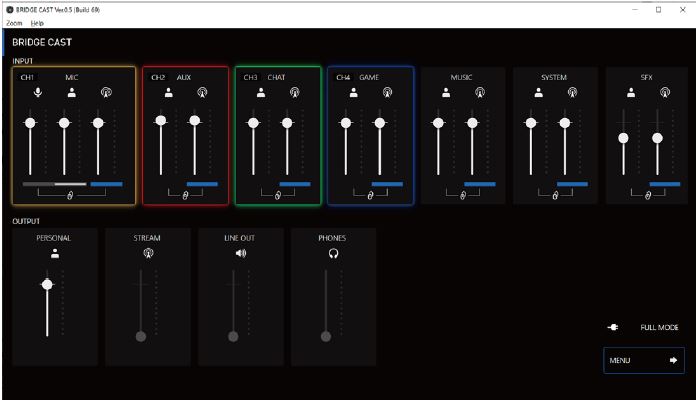Click the CH3 CHAT stream mix fader knob

click(287, 123)
